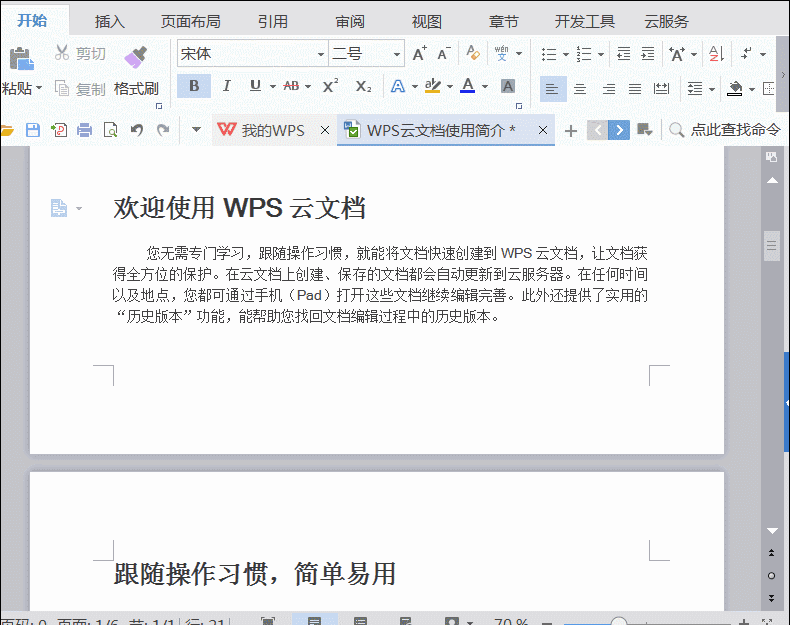Expand bullet list dropdown arrow
Image resolution: width=790 pixels, height=625 pixels.
point(565,54)
